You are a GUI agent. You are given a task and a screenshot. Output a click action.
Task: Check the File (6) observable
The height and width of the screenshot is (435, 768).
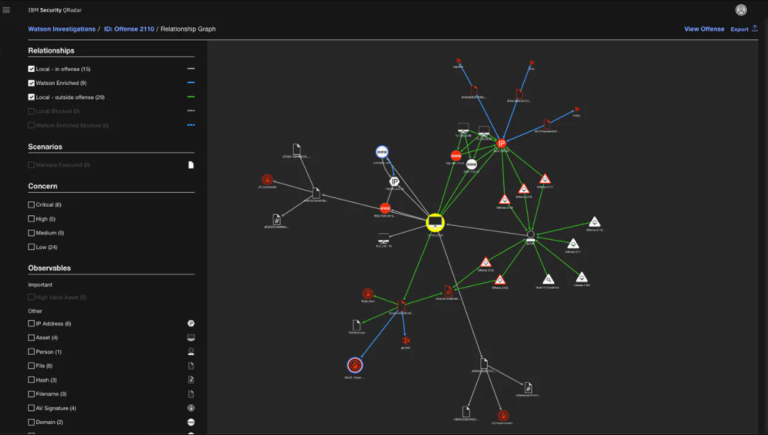tap(31, 366)
